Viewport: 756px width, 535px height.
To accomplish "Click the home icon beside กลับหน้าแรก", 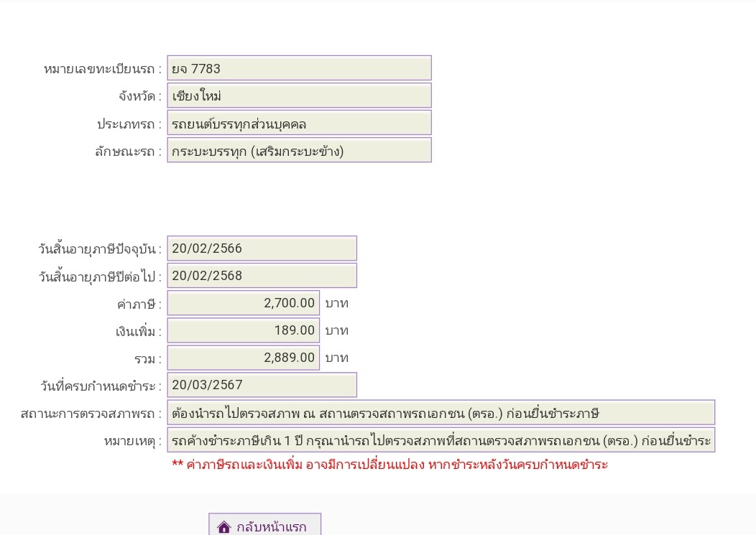I will 223,527.
